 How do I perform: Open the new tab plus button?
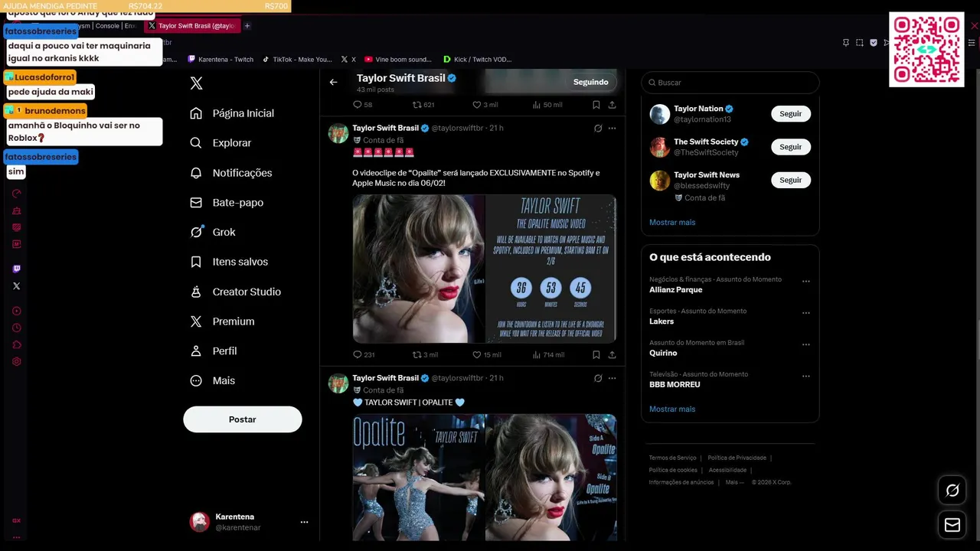(x=247, y=26)
